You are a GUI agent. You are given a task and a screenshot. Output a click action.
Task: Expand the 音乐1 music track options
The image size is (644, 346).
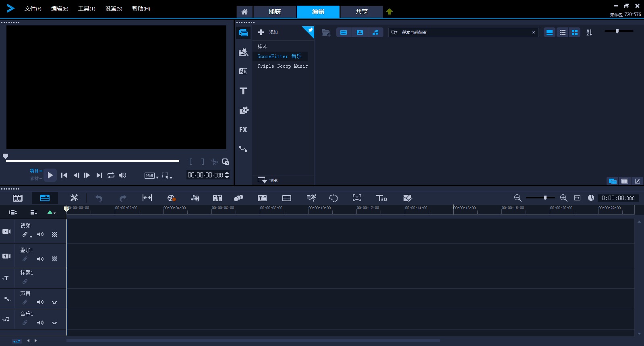[54, 323]
